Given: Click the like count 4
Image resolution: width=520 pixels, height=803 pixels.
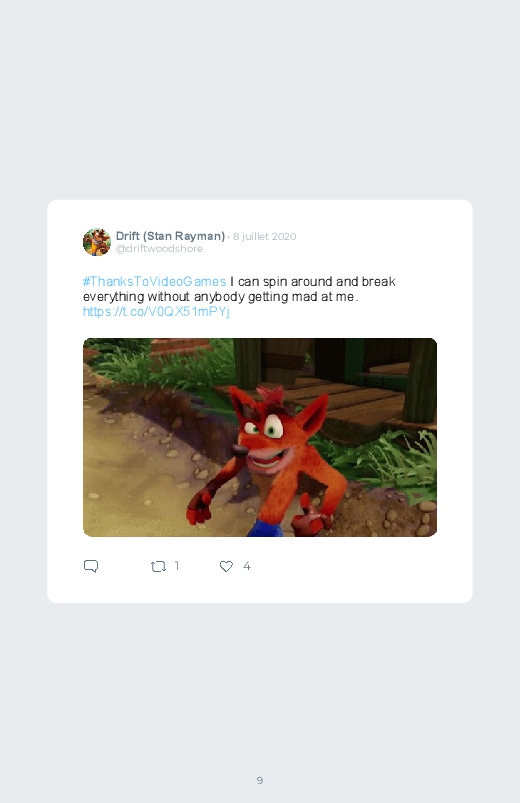Looking at the screenshot, I should pos(246,566).
